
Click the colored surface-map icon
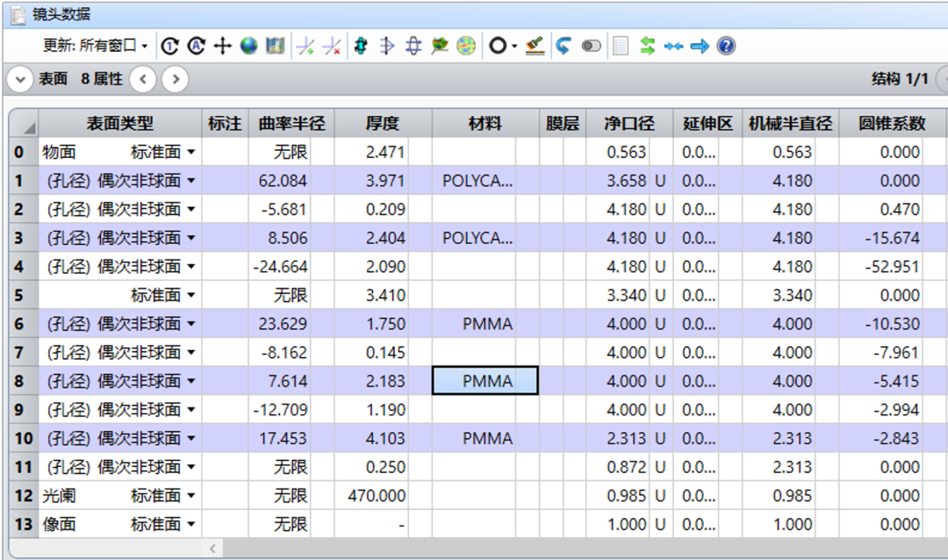tap(440, 46)
